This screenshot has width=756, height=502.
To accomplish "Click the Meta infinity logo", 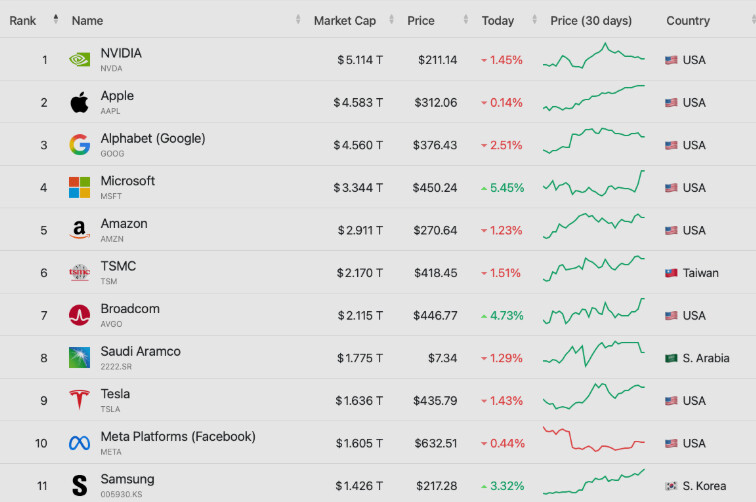I will click(x=80, y=443).
